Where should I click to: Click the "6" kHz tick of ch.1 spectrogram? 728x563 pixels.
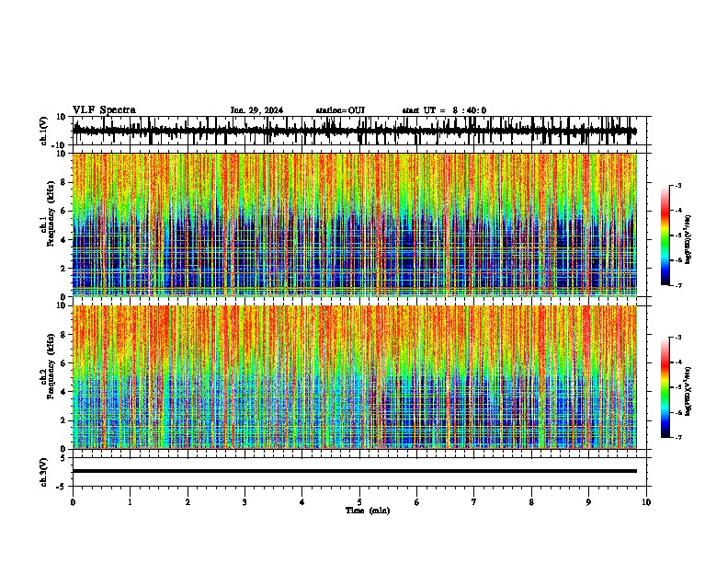click(x=63, y=211)
